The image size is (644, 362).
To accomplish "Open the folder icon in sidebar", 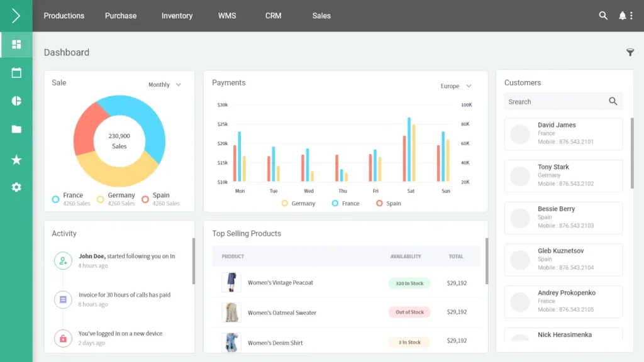I will click(16, 129).
